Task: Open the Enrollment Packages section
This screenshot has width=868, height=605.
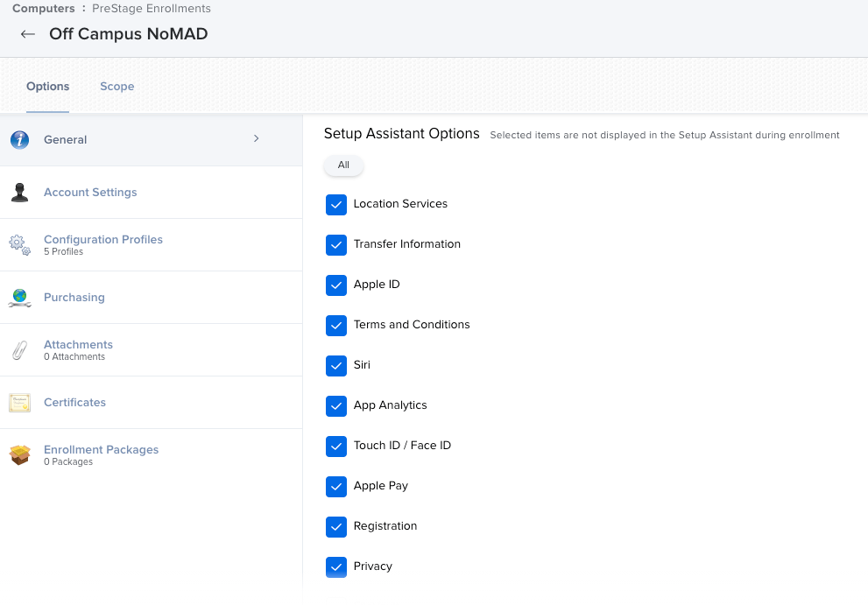Action: (101, 450)
